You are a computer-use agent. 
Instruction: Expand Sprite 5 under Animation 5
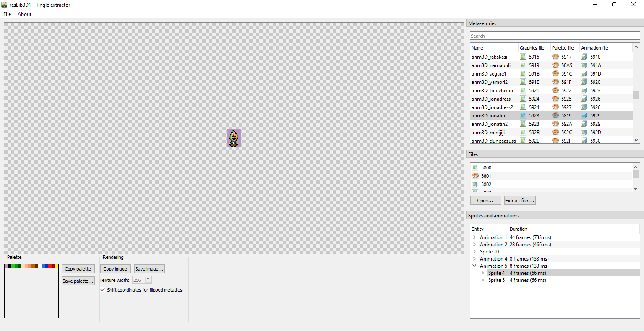click(x=483, y=280)
